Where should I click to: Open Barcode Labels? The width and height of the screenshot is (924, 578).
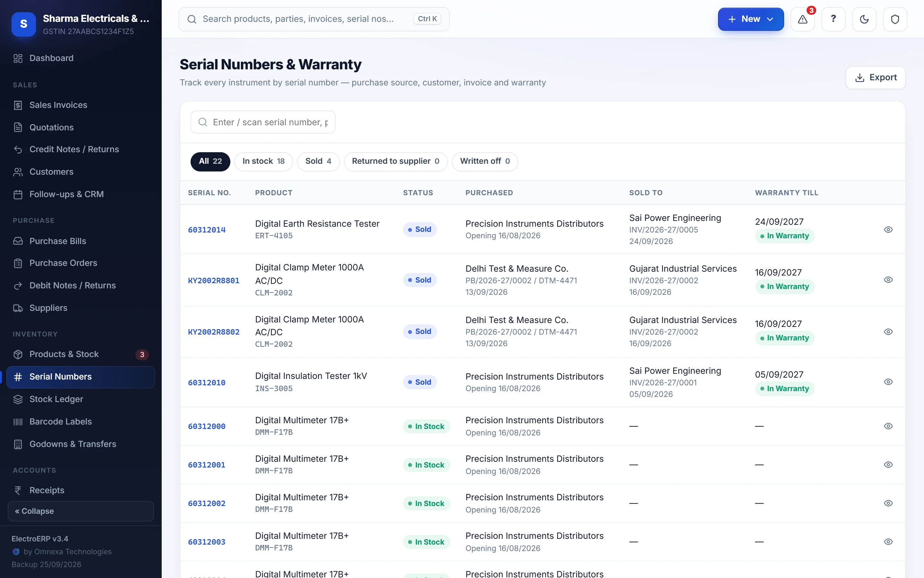coord(81,421)
